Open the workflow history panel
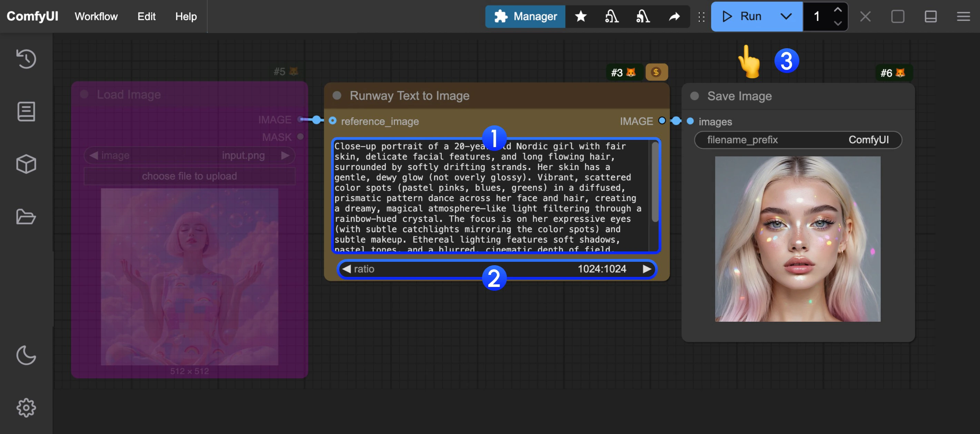 click(26, 59)
